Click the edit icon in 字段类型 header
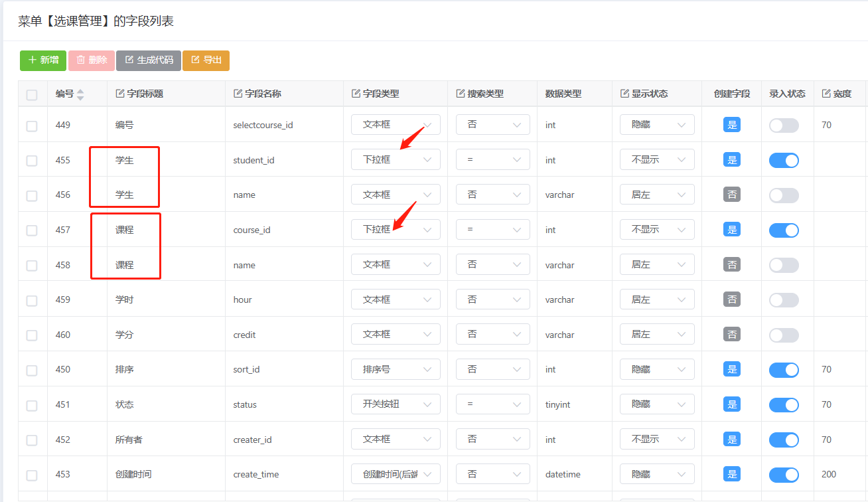 tap(356, 94)
